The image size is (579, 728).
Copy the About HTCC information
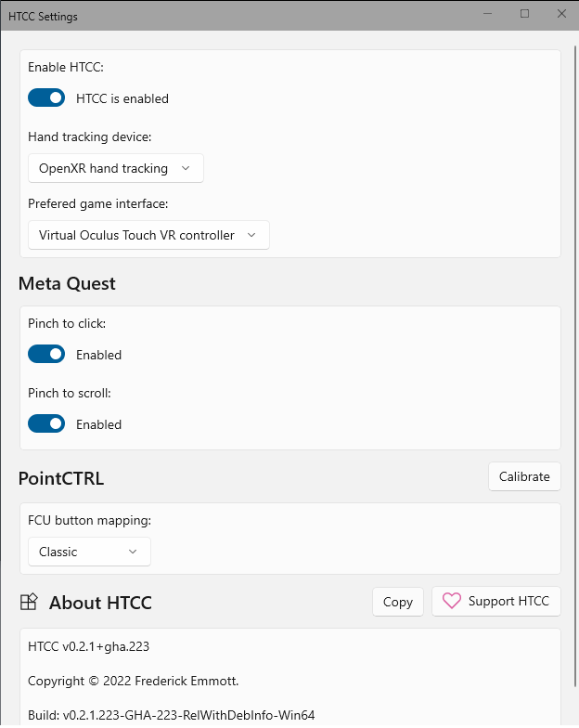tap(397, 602)
